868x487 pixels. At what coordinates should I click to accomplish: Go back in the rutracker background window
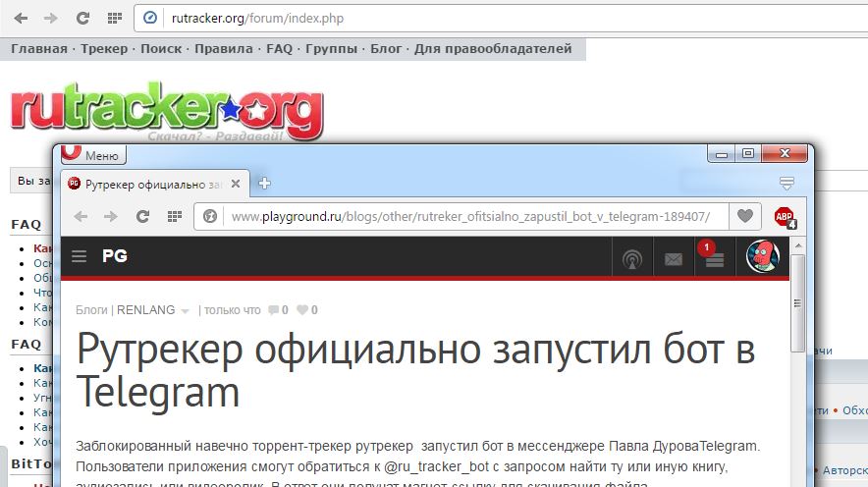(x=21, y=19)
